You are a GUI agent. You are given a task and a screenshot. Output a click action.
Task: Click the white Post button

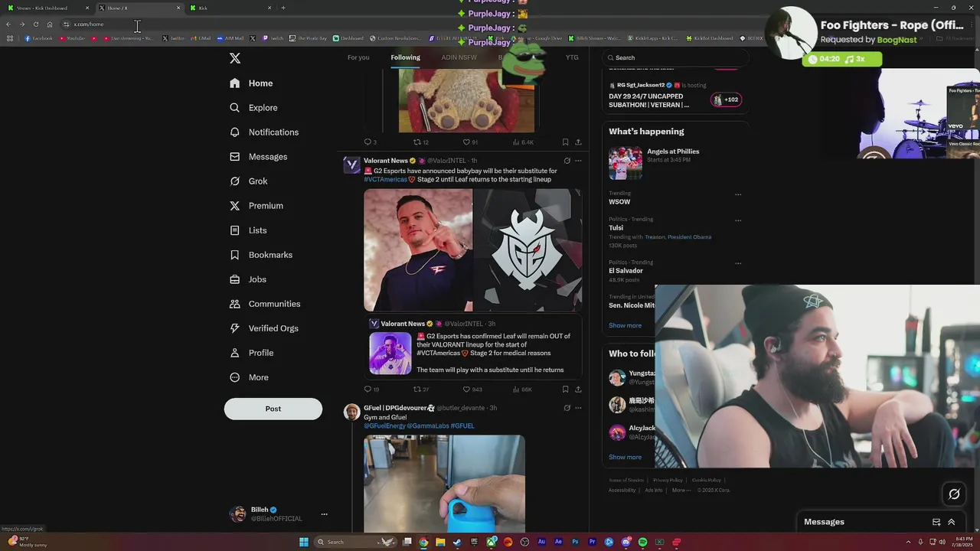click(273, 409)
